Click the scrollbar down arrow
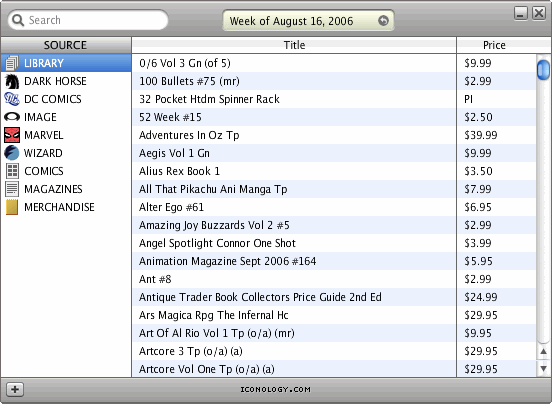The width and height of the screenshot is (552, 404). click(x=544, y=368)
